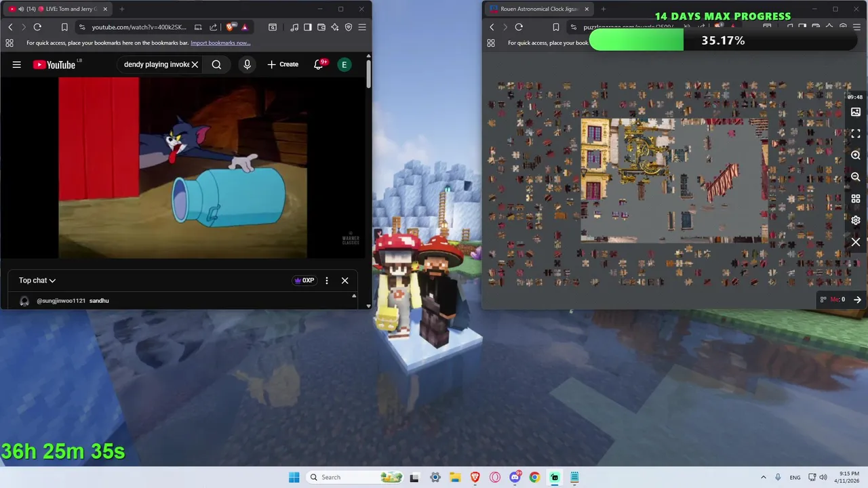Open Google Chrome from taskbar
868x488 pixels.
(534, 477)
